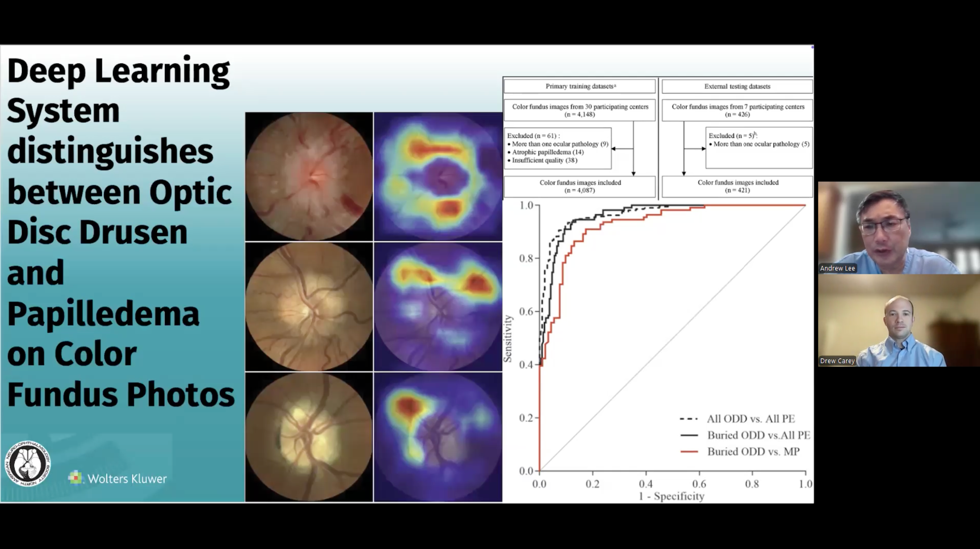Click Drew Carey's video tile
This screenshot has width=980, height=549.
899,320
